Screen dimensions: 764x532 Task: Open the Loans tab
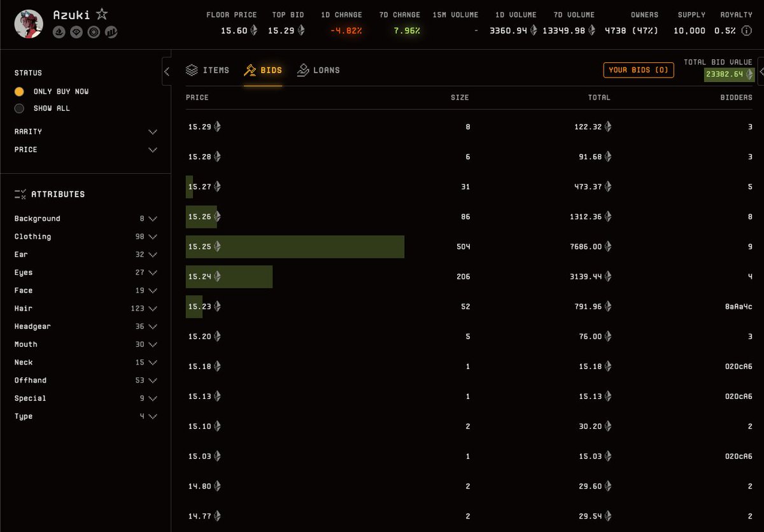[x=318, y=70]
